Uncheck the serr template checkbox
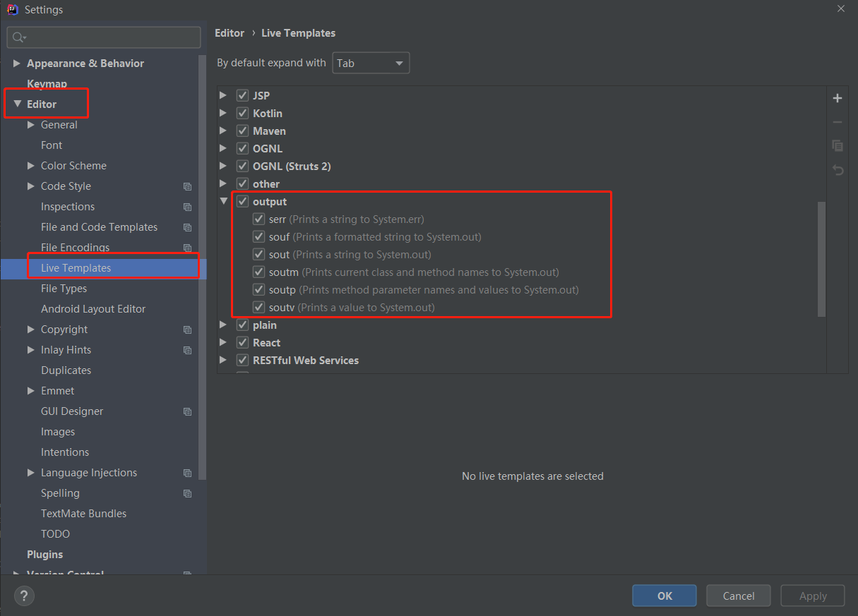Screen dimensions: 858x616 coord(258,219)
